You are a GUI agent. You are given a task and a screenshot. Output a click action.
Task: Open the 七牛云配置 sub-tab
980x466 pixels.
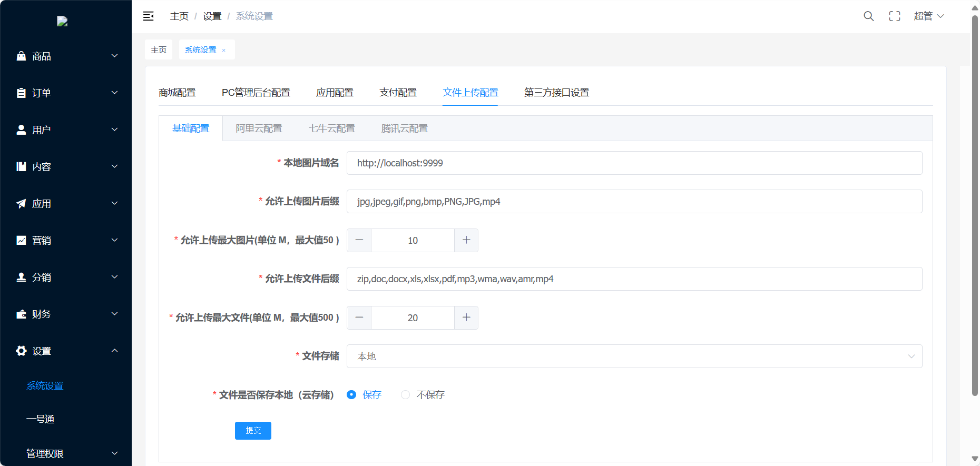pyautogui.click(x=332, y=128)
